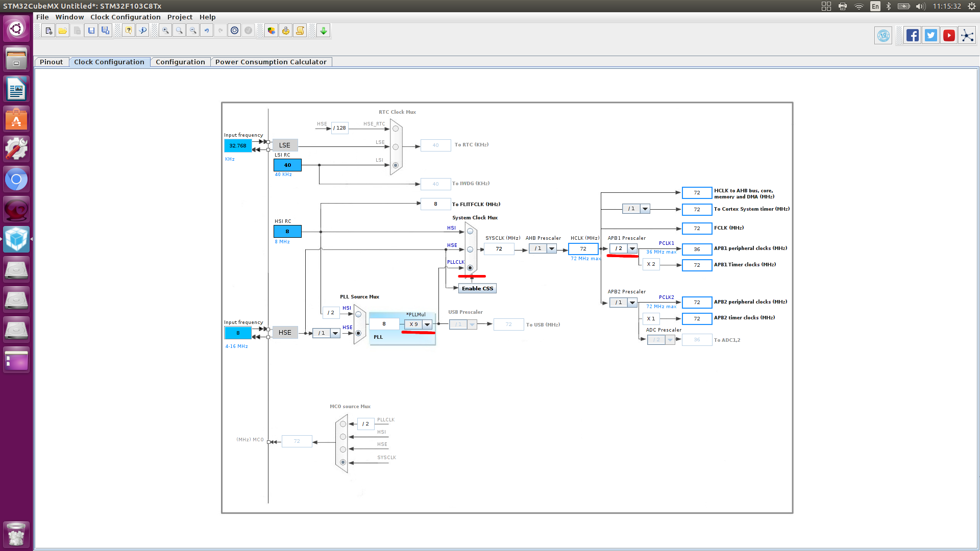Expand the APB1 Prescaler dropdown
This screenshot has width=980, height=551.
click(632, 248)
